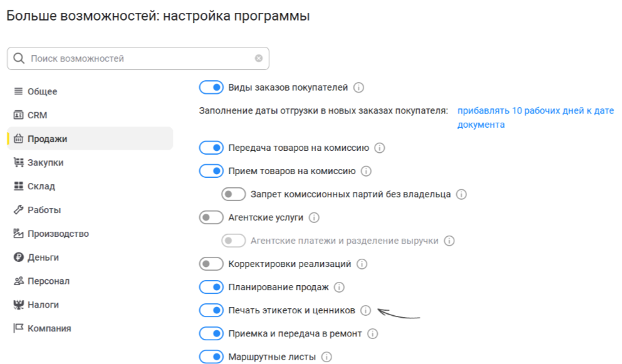The width and height of the screenshot is (622, 364).
Task: Click the Компания flag icon
Action: pos(18,328)
